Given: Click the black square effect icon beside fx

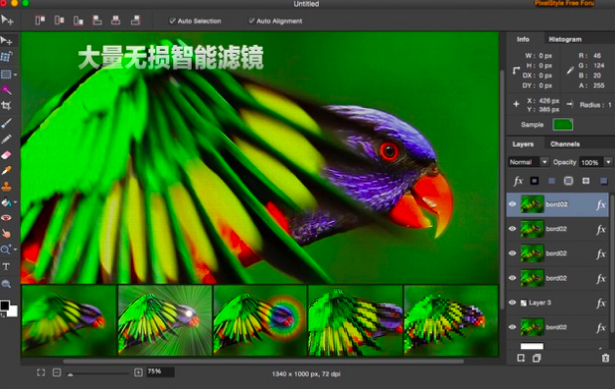Looking at the screenshot, I should click(534, 181).
